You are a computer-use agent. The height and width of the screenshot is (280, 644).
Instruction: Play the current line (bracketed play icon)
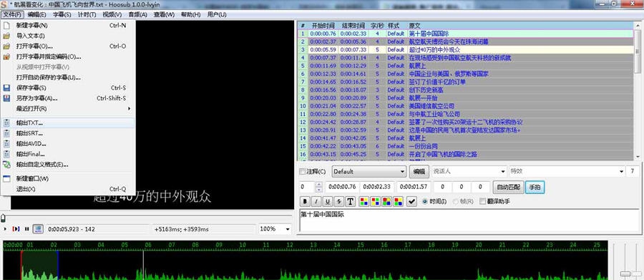pos(16,228)
